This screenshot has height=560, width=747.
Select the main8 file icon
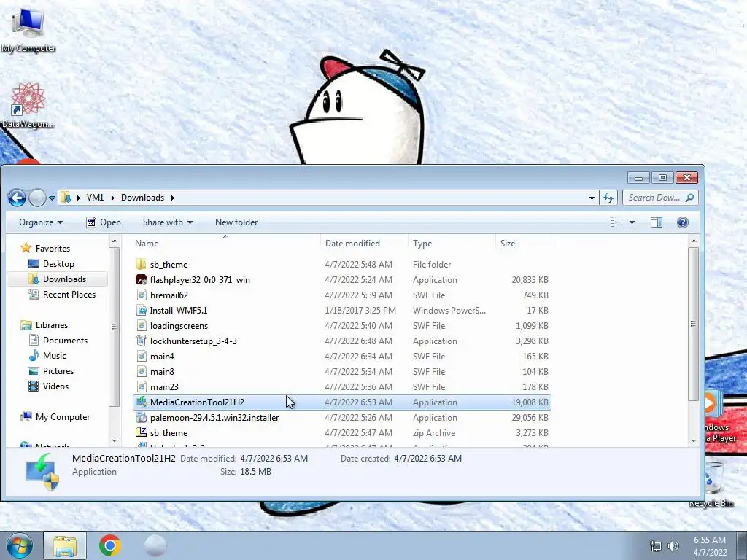141,371
